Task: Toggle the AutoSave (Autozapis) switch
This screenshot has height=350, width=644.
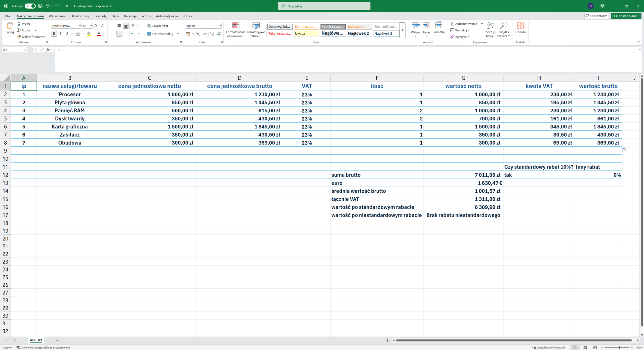Action: 30,6
